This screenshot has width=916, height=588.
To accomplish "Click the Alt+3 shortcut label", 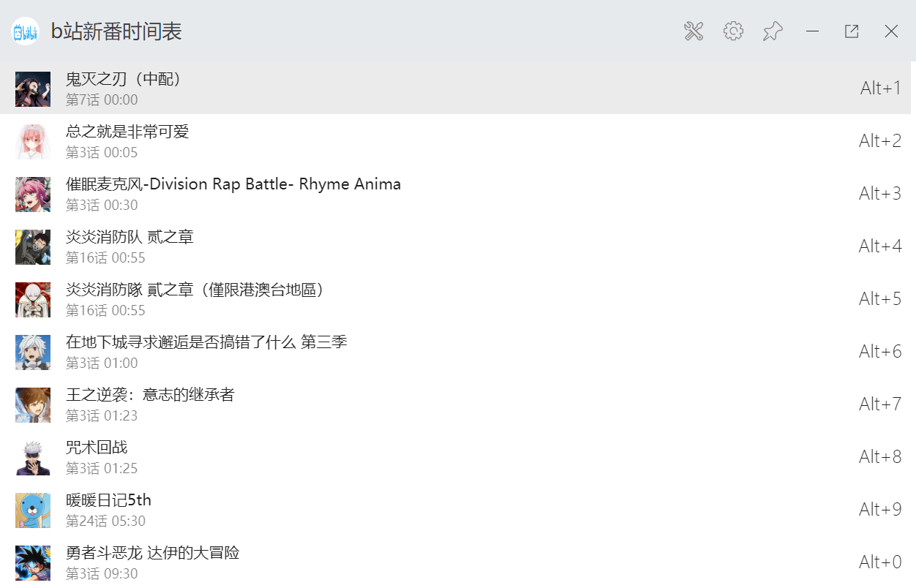I will [x=880, y=194].
